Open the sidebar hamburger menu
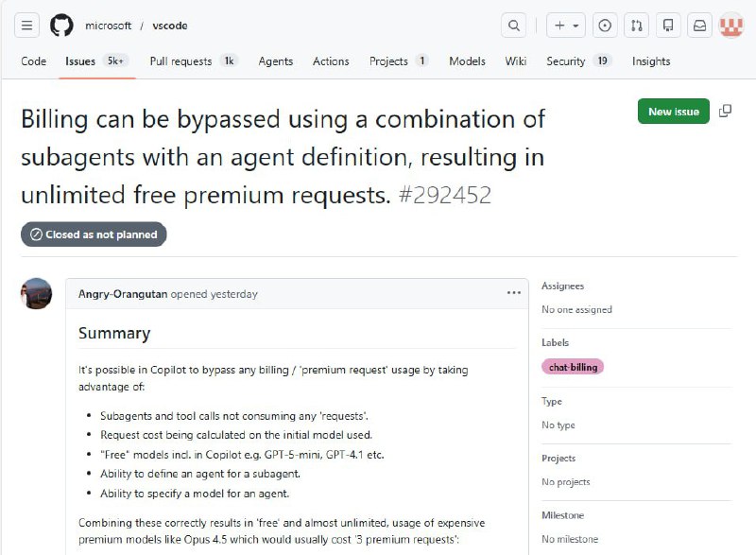Viewport: 756px width, 555px height. pyautogui.click(x=26, y=26)
